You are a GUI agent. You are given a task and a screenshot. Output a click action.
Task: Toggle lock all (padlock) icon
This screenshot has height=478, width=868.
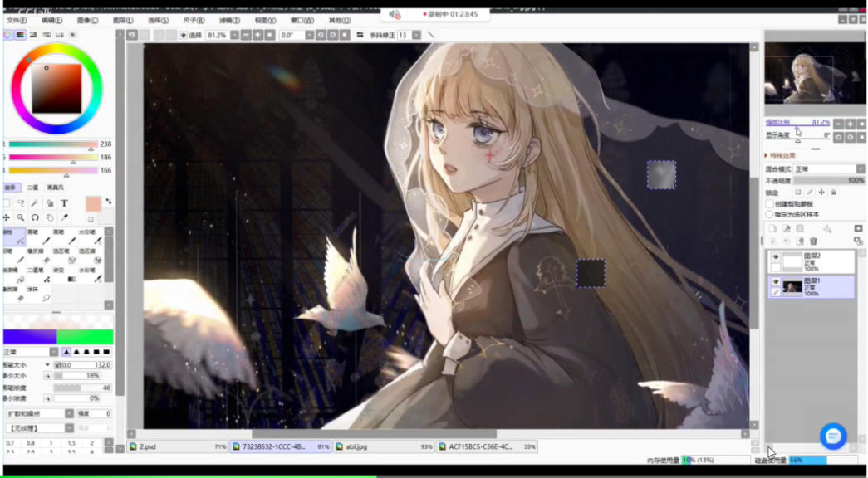coord(833,192)
